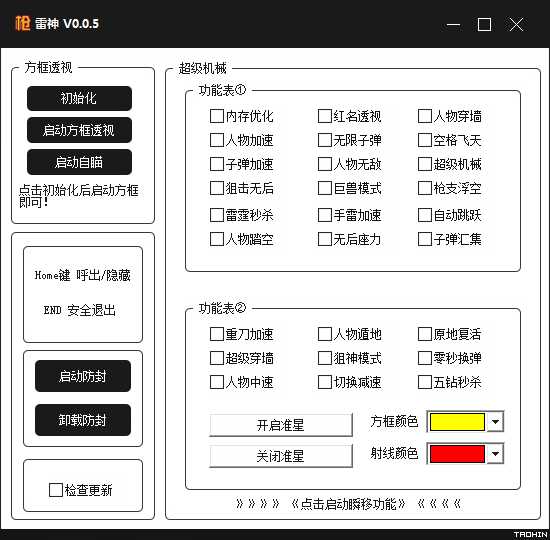Click the 方框透视 group box title

48,67
